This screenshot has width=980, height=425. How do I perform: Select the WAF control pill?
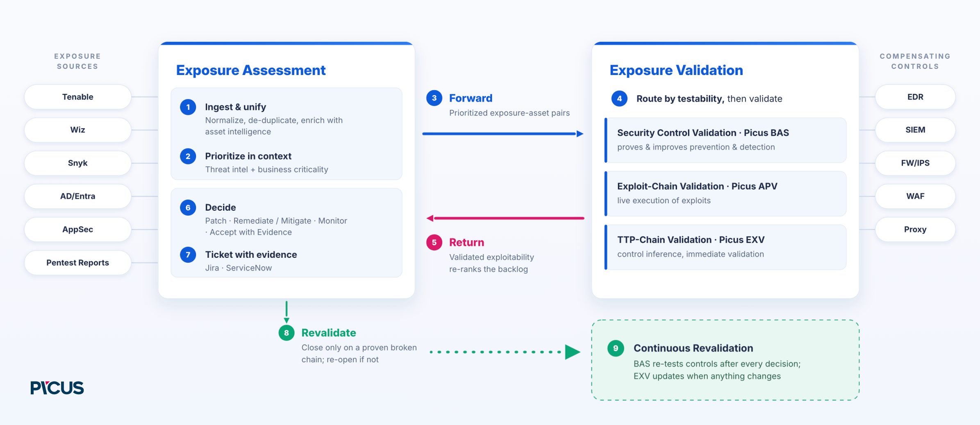[915, 196]
